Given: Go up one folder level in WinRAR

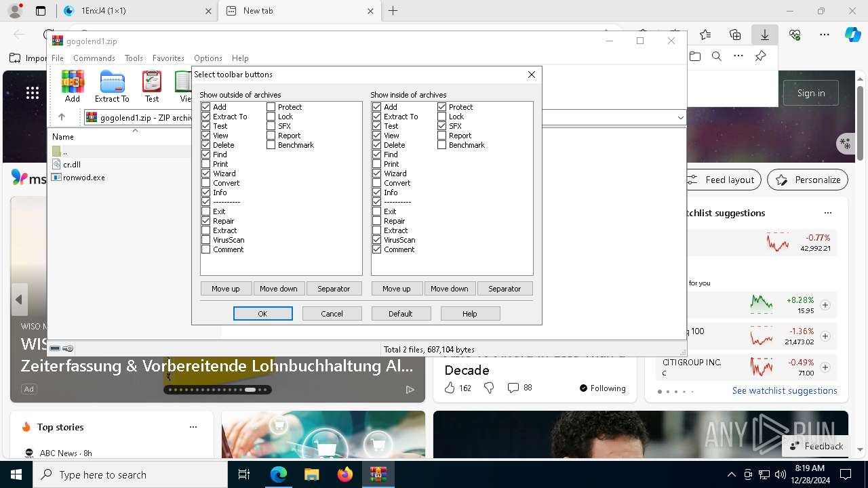Looking at the screenshot, I should click(62, 117).
